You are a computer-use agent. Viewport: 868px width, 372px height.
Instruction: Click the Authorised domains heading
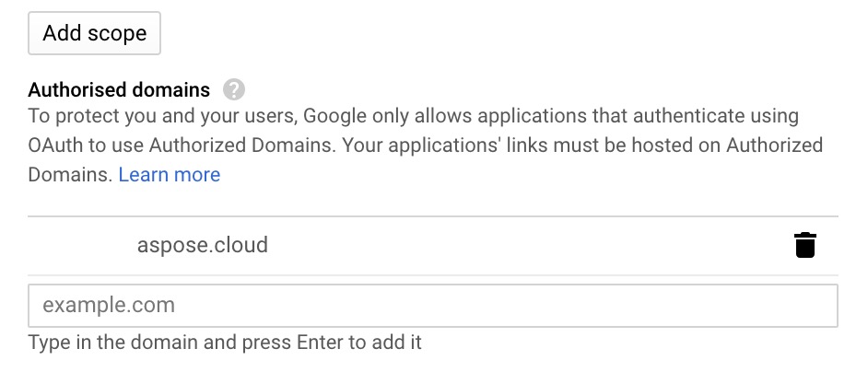point(119,89)
